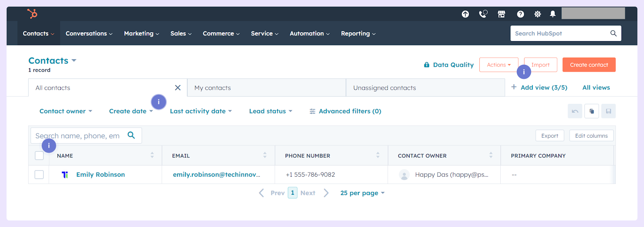Click the emily.robinson email link

point(217,175)
